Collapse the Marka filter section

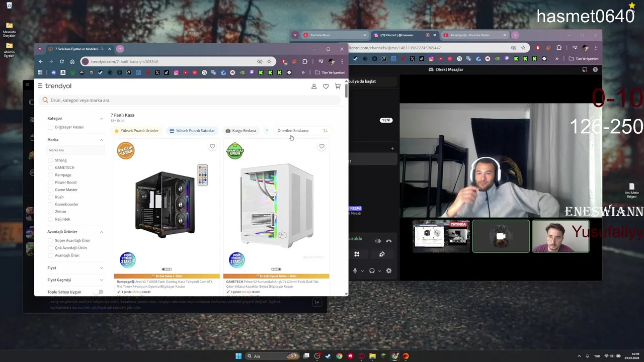[x=101, y=140]
